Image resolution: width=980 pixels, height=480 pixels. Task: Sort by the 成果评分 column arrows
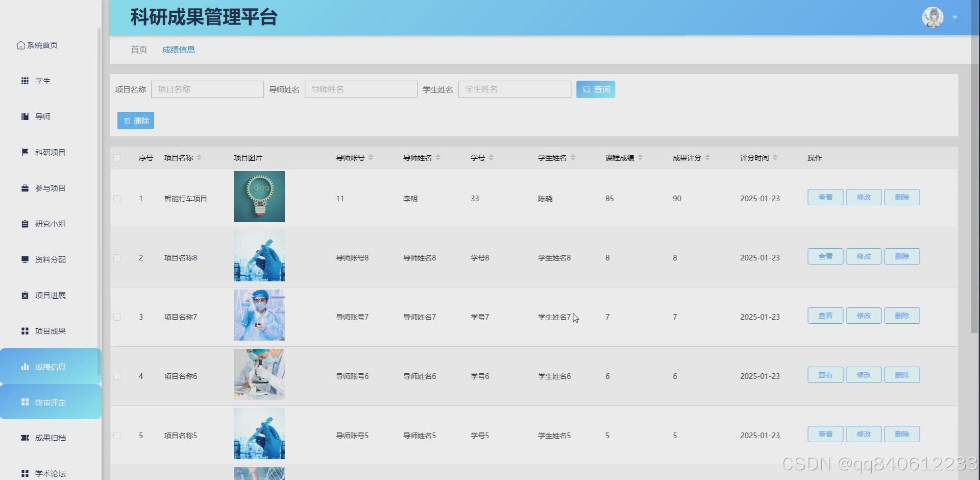(707, 158)
